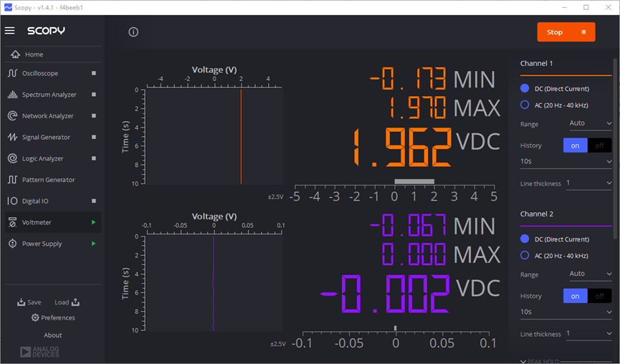
Task: Click Power Supply green running play indicator
Action: tap(94, 244)
